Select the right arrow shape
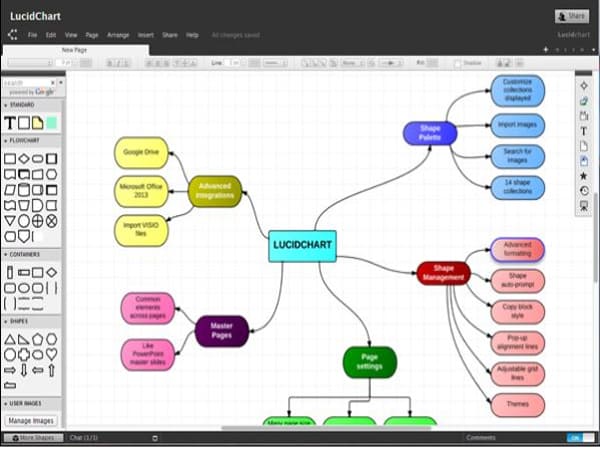This screenshot has width=600, height=450. [10, 370]
